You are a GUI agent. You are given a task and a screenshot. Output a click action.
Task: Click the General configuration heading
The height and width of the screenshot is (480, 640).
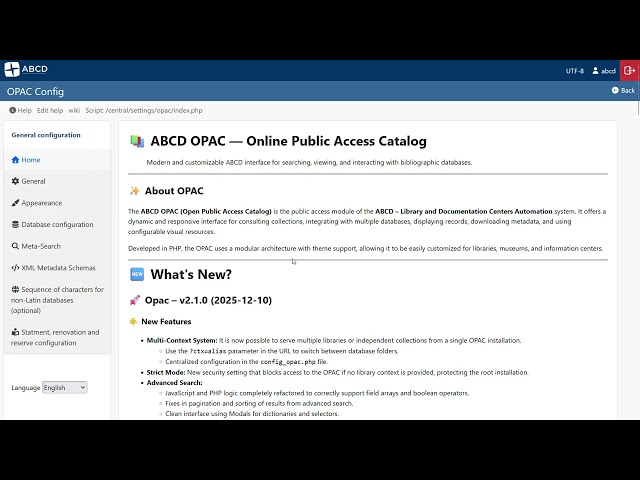tap(46, 135)
